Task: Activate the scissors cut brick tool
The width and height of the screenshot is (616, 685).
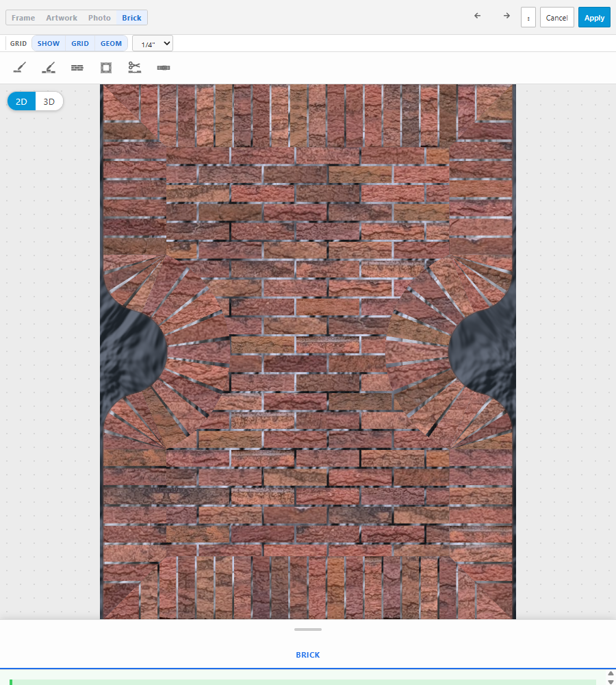Action: click(x=134, y=68)
